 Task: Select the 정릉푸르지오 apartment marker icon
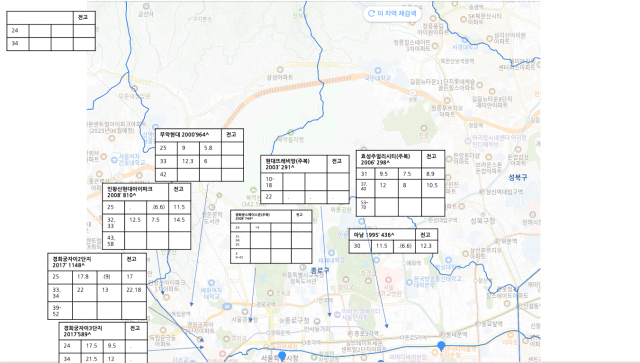[x=447, y=100]
